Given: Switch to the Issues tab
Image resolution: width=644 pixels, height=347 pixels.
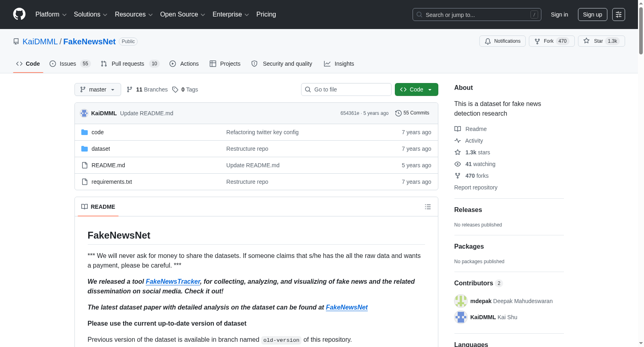Looking at the screenshot, I should coord(70,64).
